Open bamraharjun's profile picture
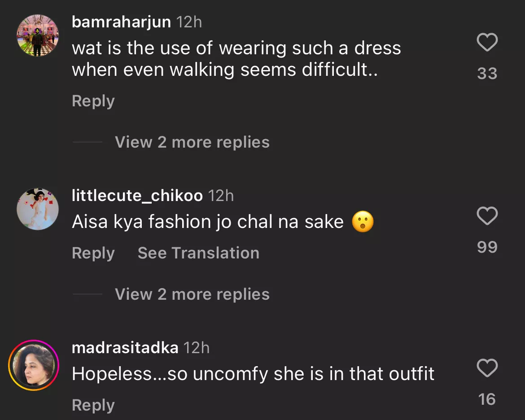525x420 pixels. 38,35
